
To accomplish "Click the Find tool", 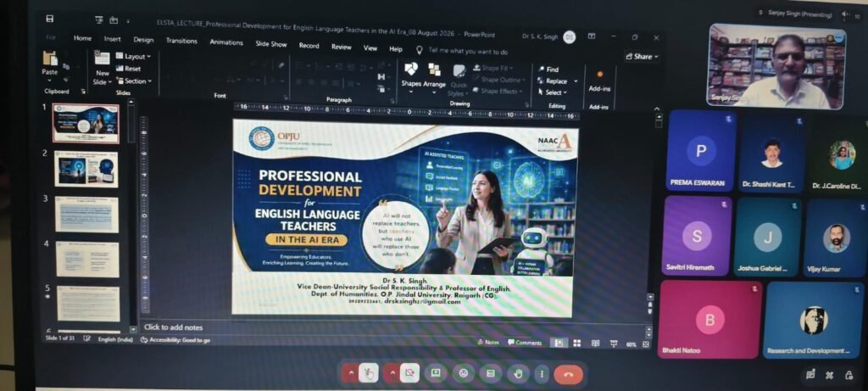I will click(548, 70).
